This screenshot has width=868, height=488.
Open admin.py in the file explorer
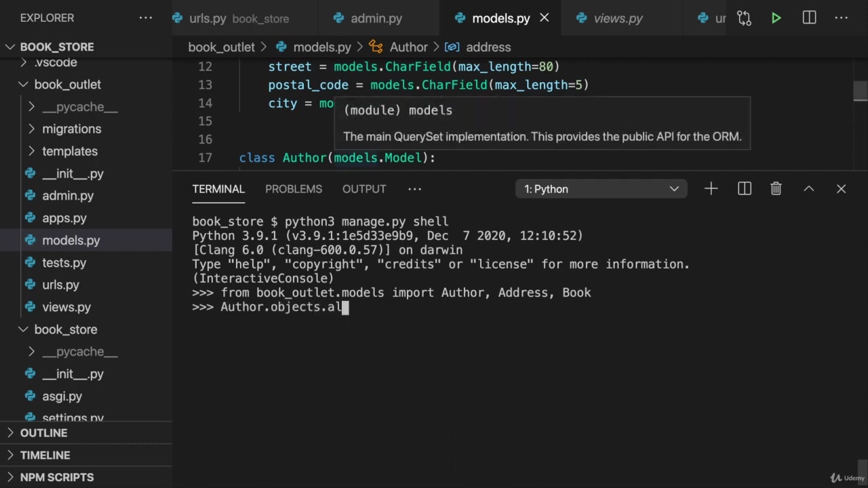68,196
